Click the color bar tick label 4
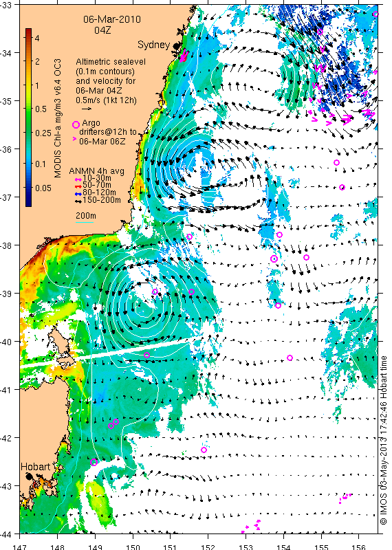This screenshot has height=550, width=392. tap(37, 38)
